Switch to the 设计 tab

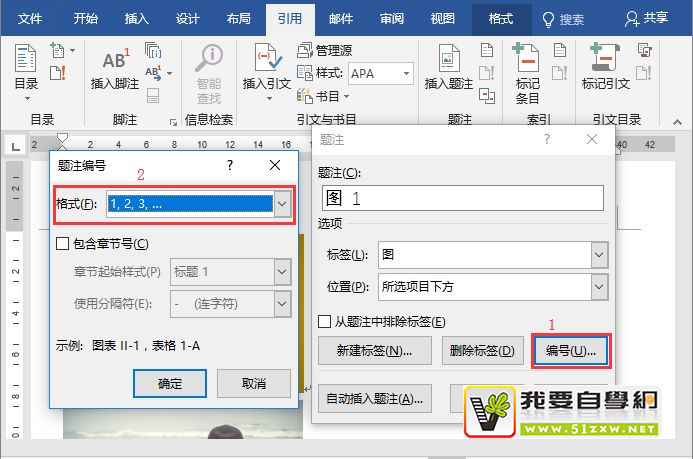tap(187, 19)
